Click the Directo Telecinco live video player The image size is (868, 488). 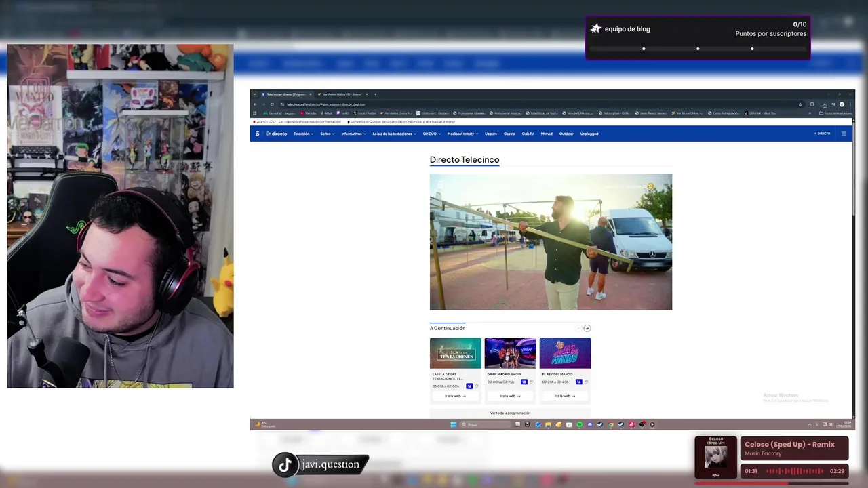tap(551, 242)
